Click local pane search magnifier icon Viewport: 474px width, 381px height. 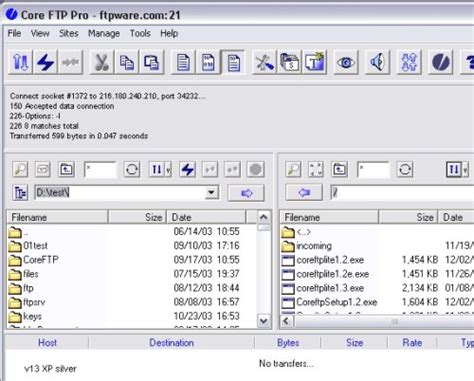tap(20, 169)
